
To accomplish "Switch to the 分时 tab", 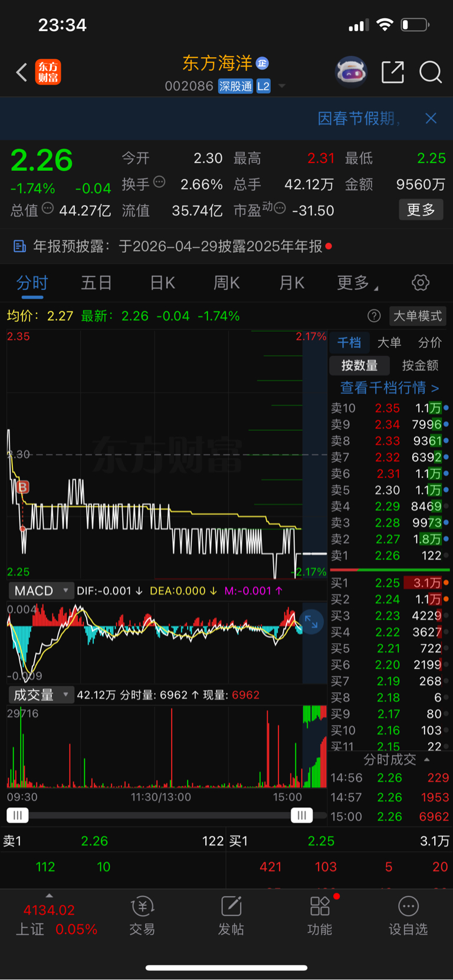I will [32, 283].
